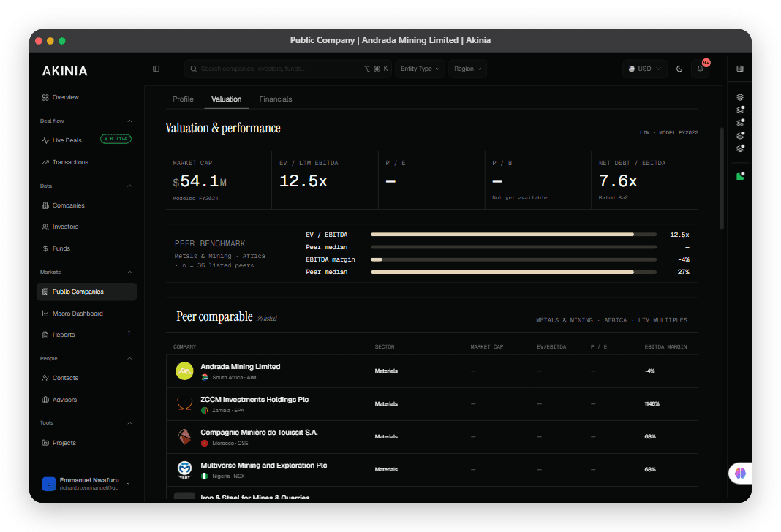Click the Nigeria · NGX label
The width and height of the screenshot is (781, 532).
(x=228, y=476)
